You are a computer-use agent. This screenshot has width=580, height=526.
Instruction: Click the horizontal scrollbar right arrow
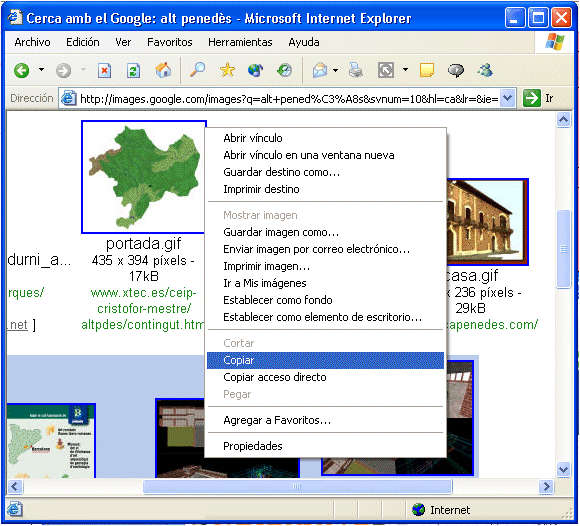[x=546, y=486]
